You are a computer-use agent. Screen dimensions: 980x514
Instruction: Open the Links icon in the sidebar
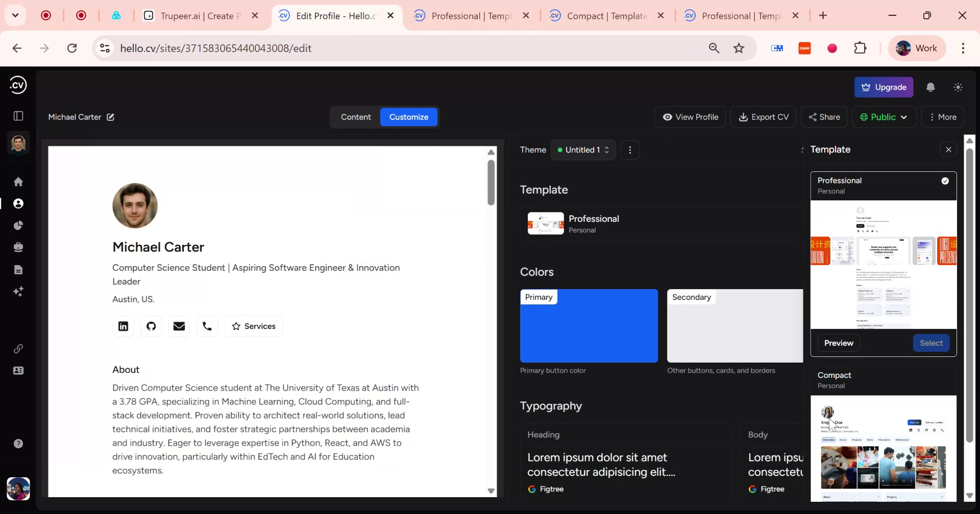point(18,349)
